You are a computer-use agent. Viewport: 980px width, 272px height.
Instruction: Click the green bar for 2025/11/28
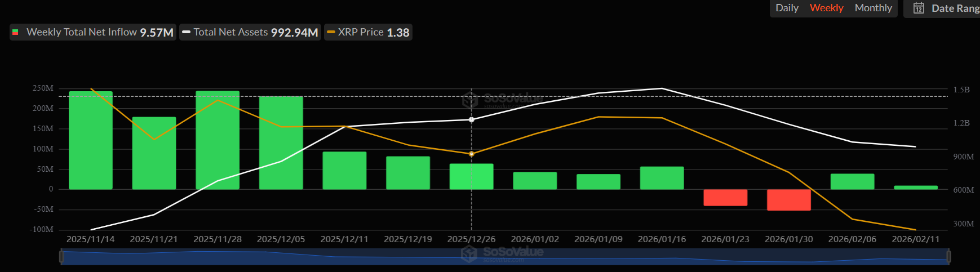218,141
